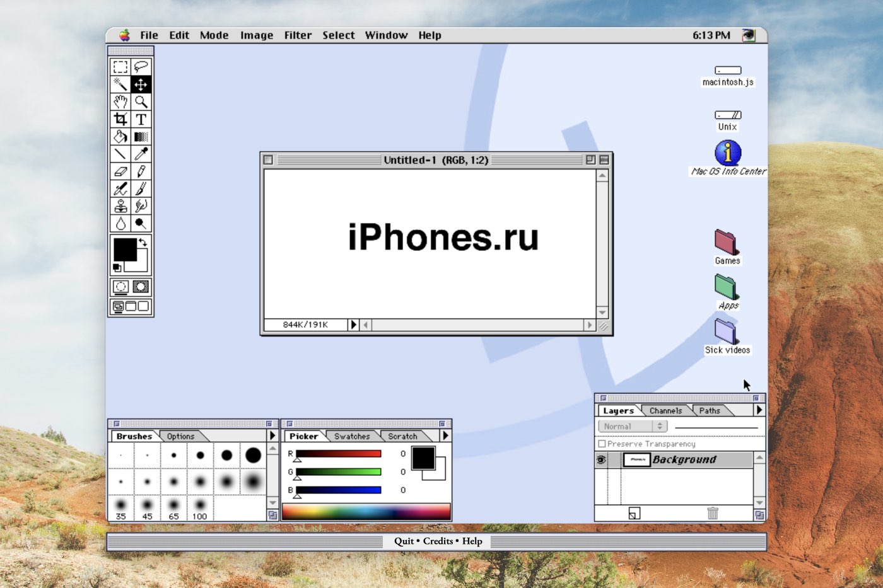Reset to default colors icon in toolbox

[x=117, y=268]
